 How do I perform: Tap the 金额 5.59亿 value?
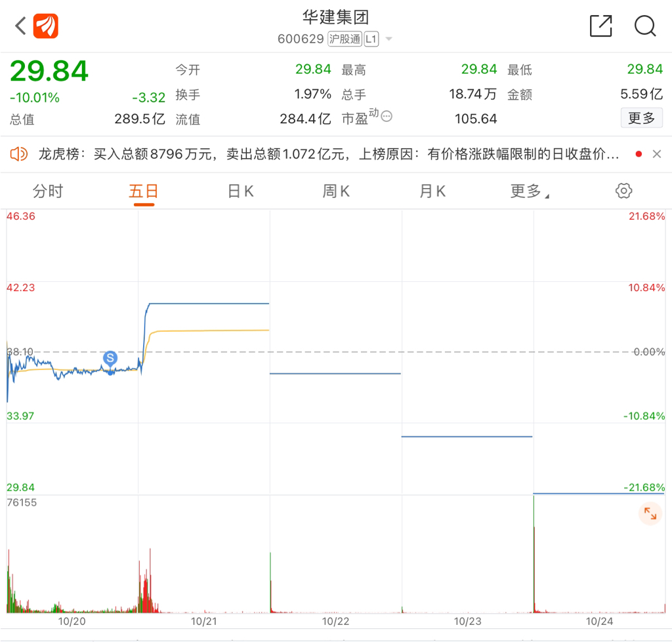click(642, 94)
